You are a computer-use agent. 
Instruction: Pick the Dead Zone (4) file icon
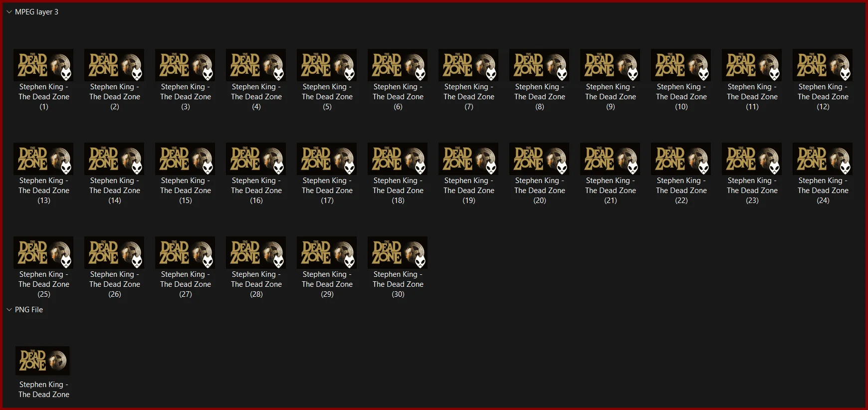pos(256,65)
